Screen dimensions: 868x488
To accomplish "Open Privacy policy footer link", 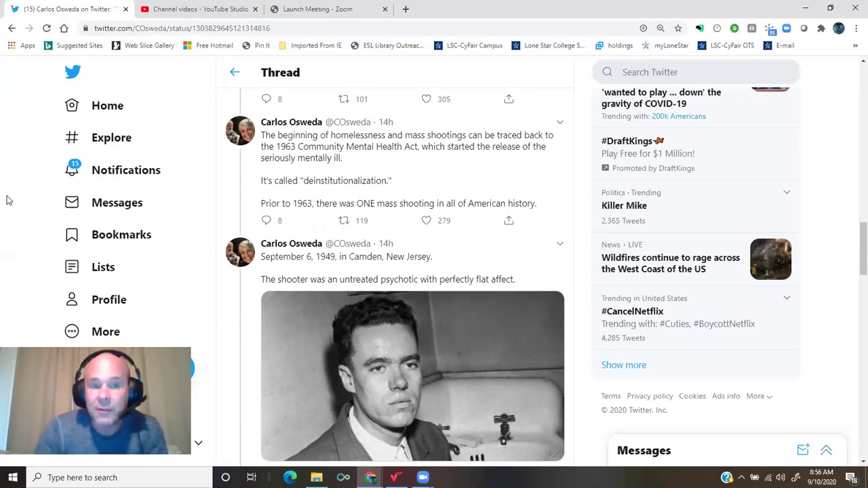I will click(650, 396).
